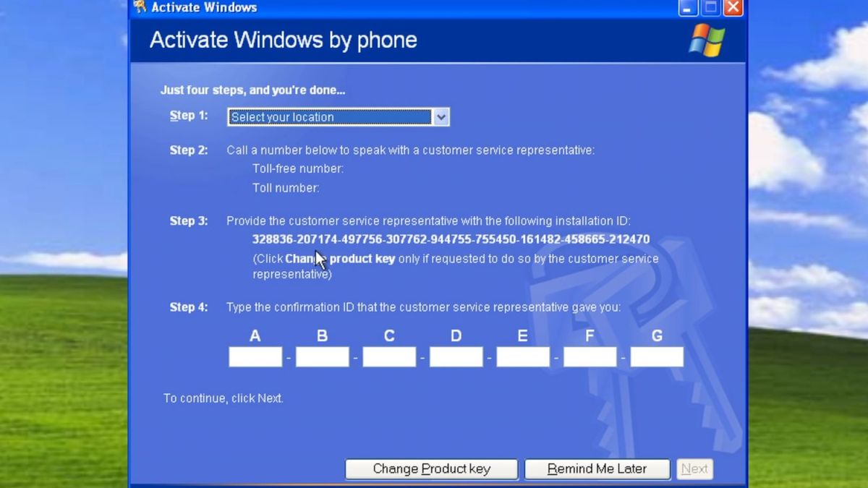Click the Change Product key button
This screenshot has width=868, height=488.
[x=432, y=468]
